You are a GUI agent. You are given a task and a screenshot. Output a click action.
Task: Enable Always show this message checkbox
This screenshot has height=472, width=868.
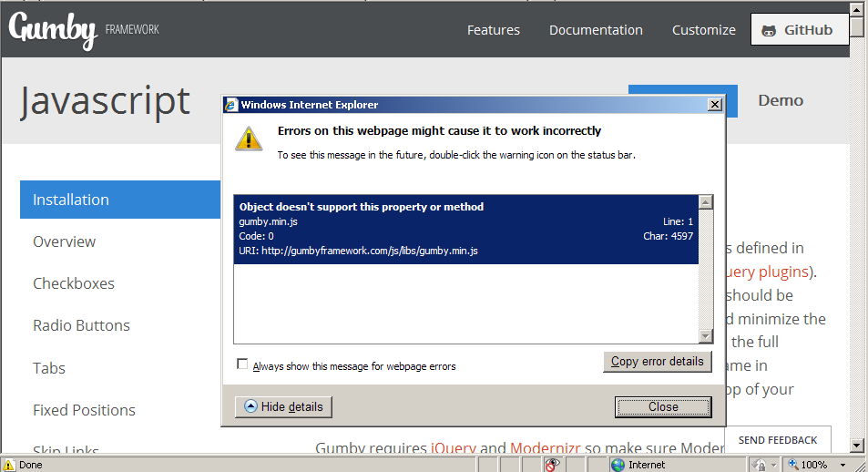242,364
